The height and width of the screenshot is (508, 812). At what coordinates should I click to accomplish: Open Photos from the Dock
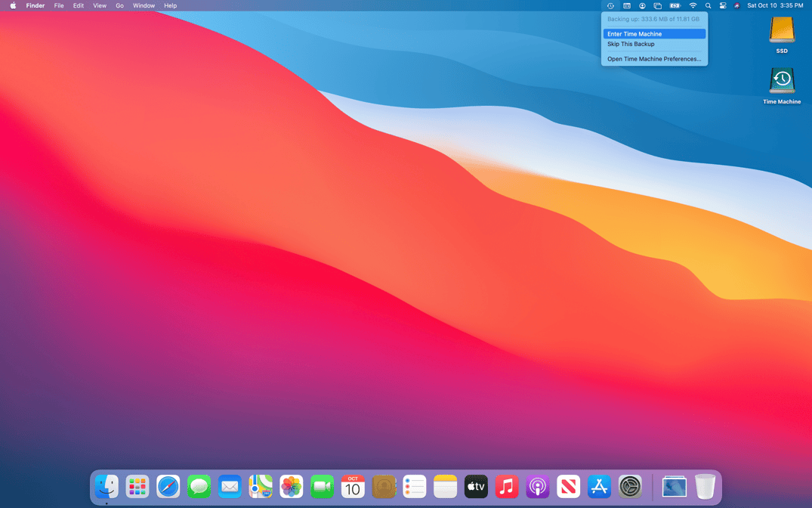coord(291,487)
